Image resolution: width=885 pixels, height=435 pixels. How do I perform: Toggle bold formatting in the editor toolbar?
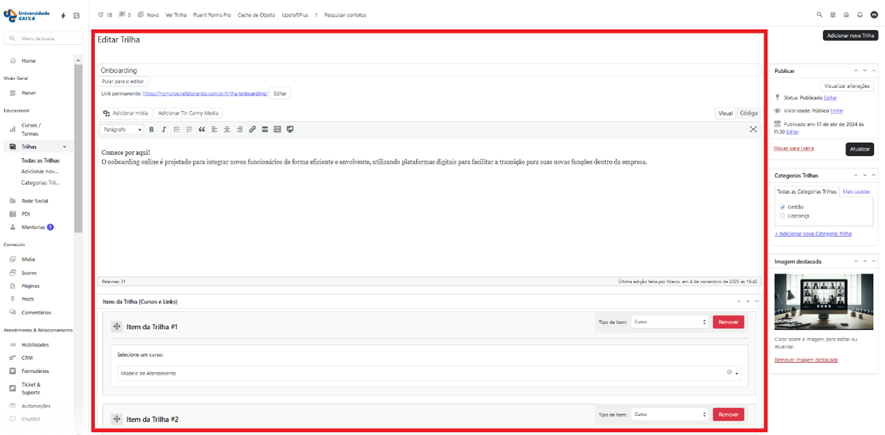[x=152, y=129]
